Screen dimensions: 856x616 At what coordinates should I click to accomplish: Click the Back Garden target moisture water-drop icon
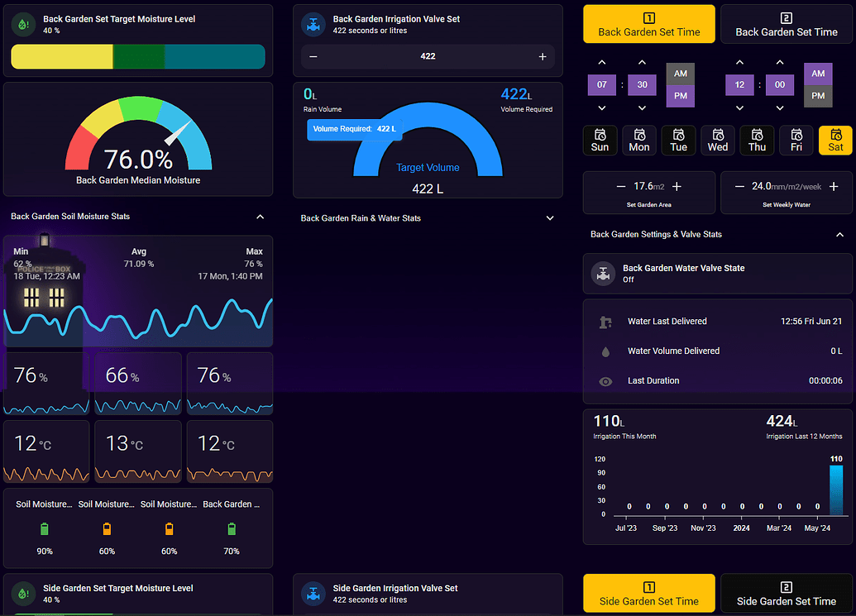23,25
